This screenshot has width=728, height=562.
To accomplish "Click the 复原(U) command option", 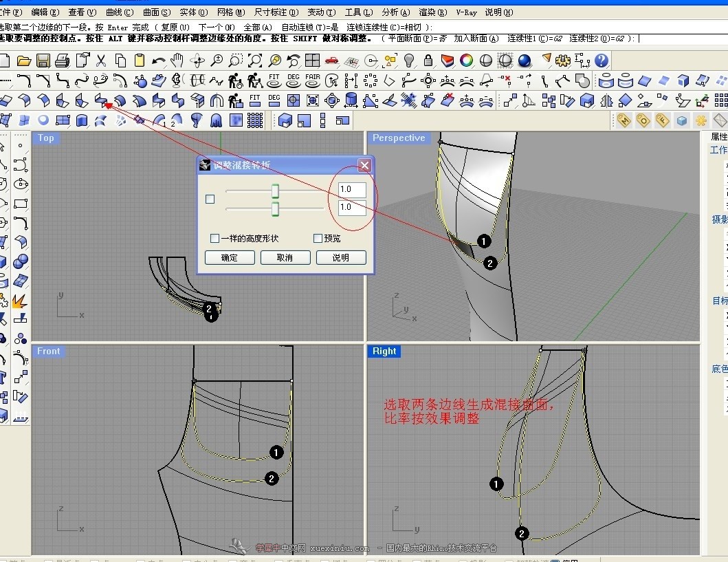I will [175, 28].
